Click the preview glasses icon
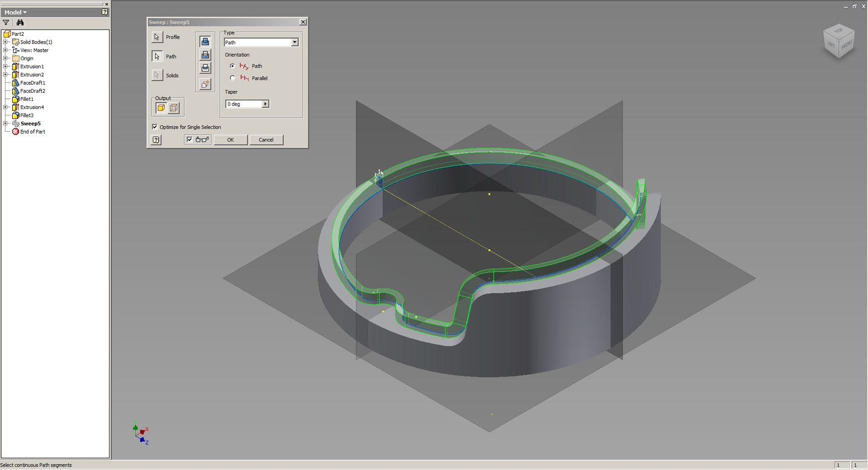 pyautogui.click(x=202, y=140)
